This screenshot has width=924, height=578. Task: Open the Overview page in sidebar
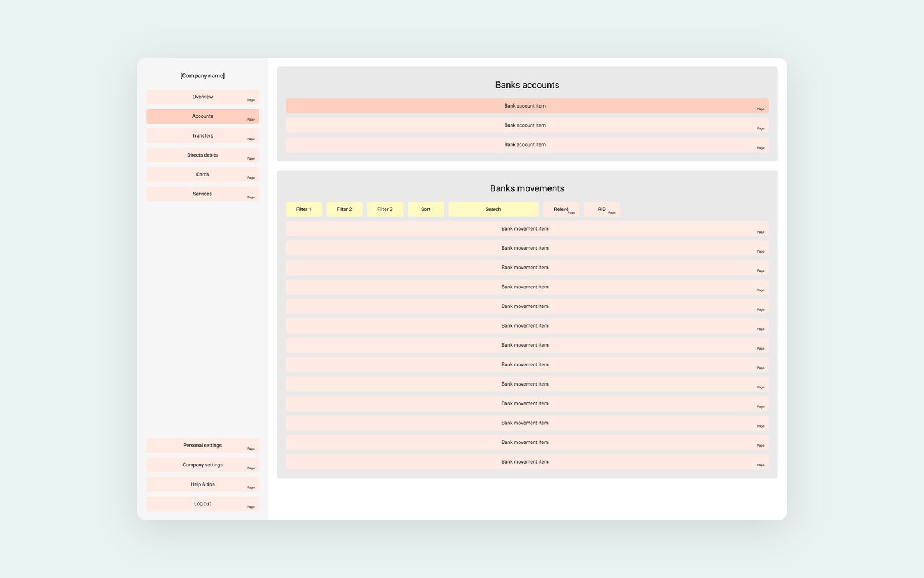pyautogui.click(x=202, y=97)
